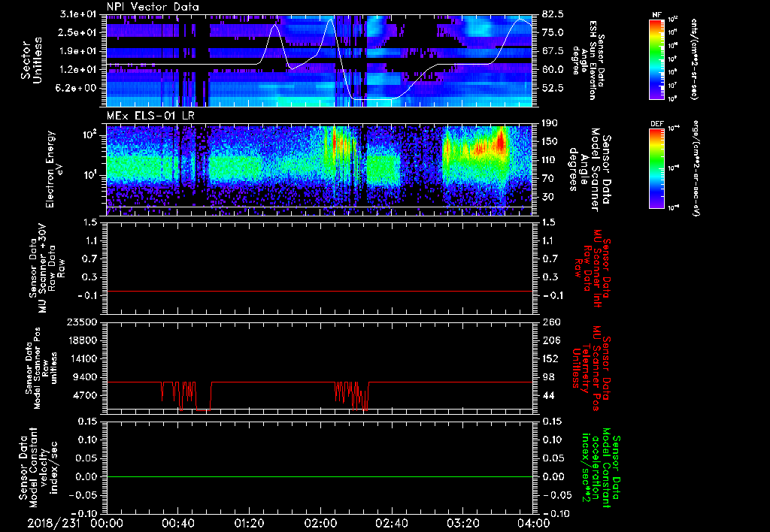Click the '23500' scanner position tick label
The width and height of the screenshot is (770, 532).
coord(82,322)
